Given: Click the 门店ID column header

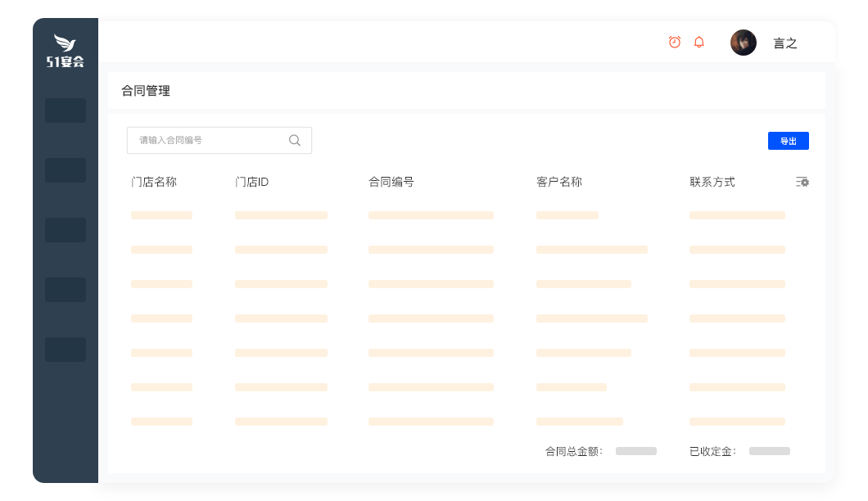Looking at the screenshot, I should (252, 182).
